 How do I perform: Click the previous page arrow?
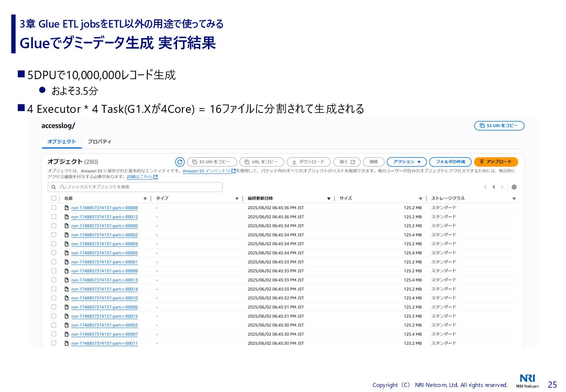(x=485, y=187)
